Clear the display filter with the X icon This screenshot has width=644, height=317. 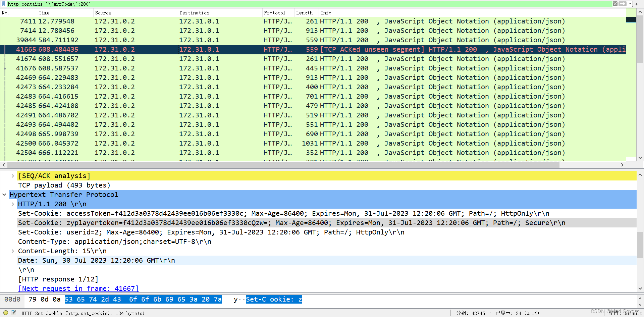pyautogui.click(x=615, y=4)
